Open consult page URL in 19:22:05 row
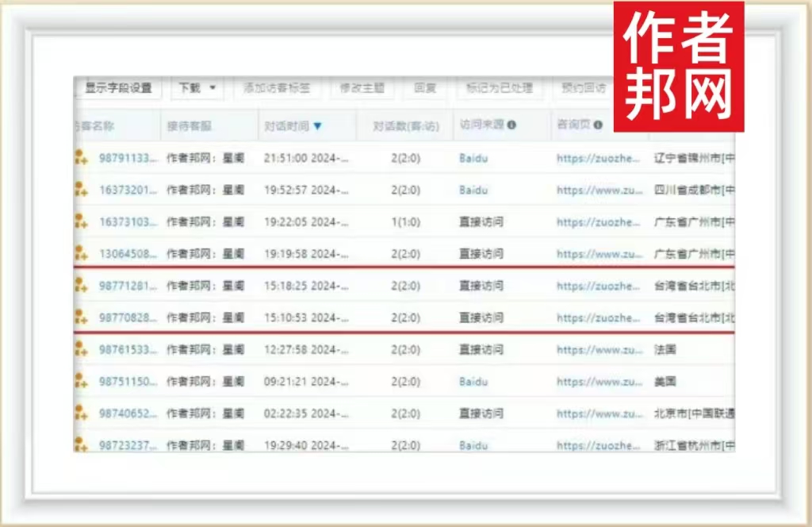Image resolution: width=812 pixels, height=527 pixels. [x=599, y=222]
